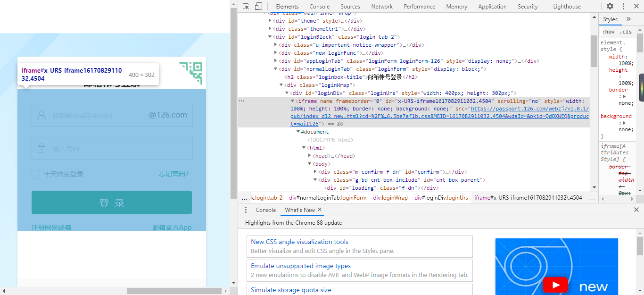Click the lock icon in password field

41,148
